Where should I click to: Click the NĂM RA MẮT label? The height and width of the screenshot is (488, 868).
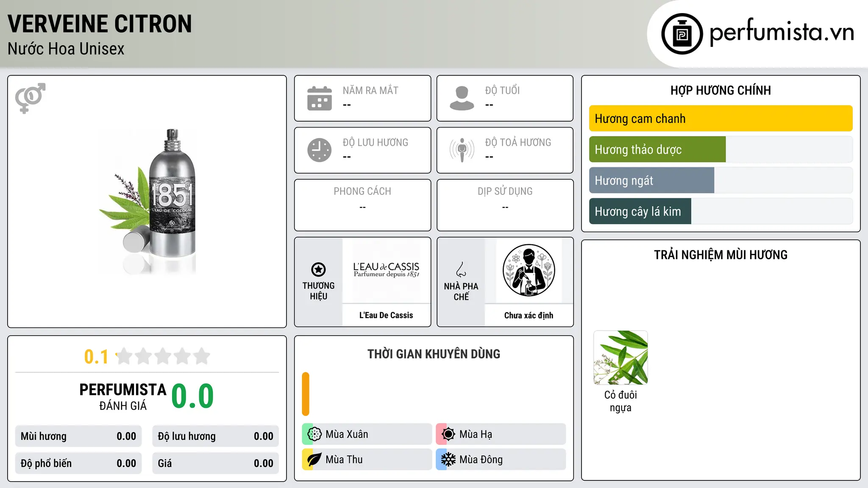(370, 91)
